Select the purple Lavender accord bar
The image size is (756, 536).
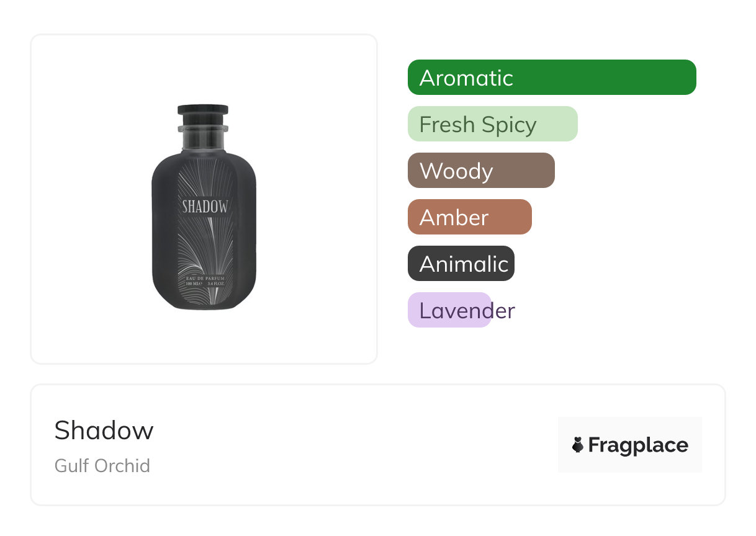[449, 310]
